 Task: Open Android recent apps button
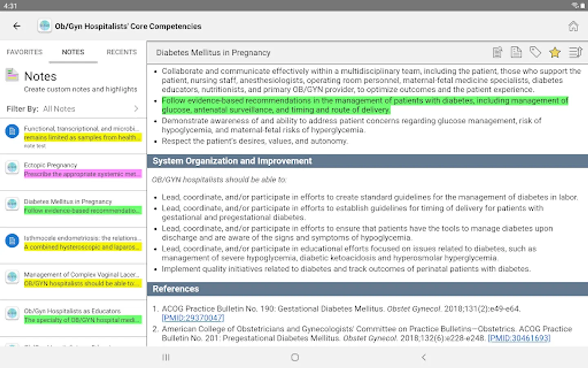166,357
